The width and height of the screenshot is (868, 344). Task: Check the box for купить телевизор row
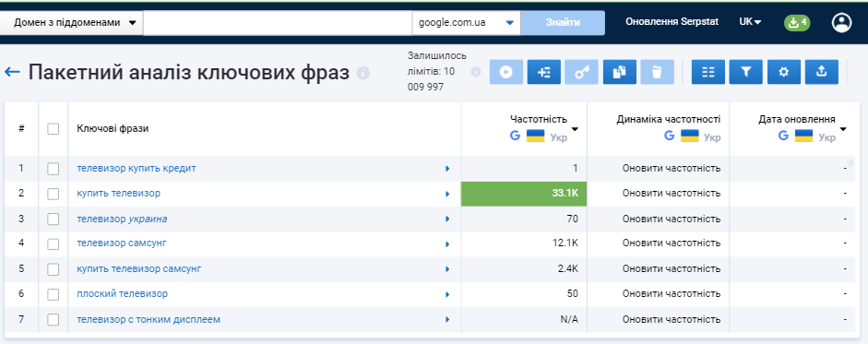pyautogui.click(x=54, y=194)
